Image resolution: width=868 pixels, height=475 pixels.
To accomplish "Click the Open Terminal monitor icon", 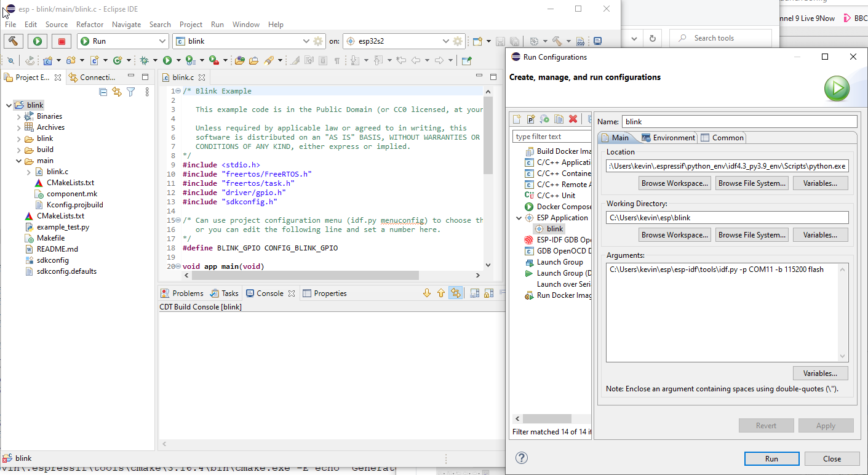I will [597, 41].
